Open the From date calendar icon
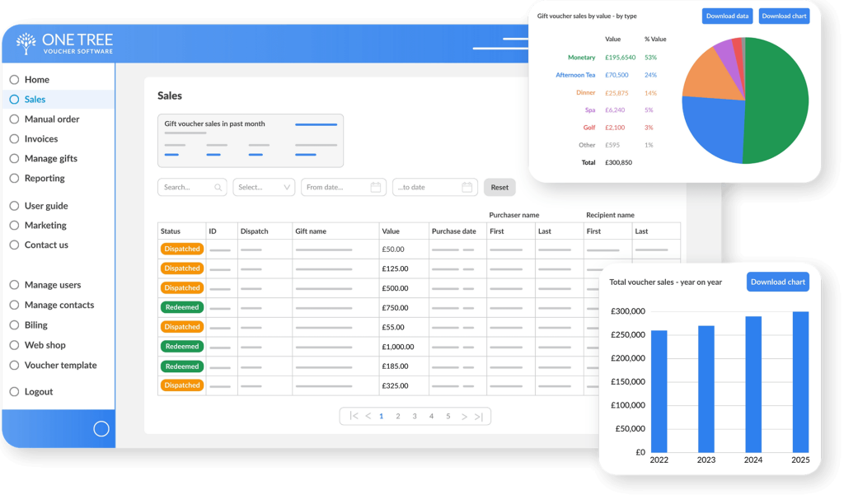 (376, 187)
